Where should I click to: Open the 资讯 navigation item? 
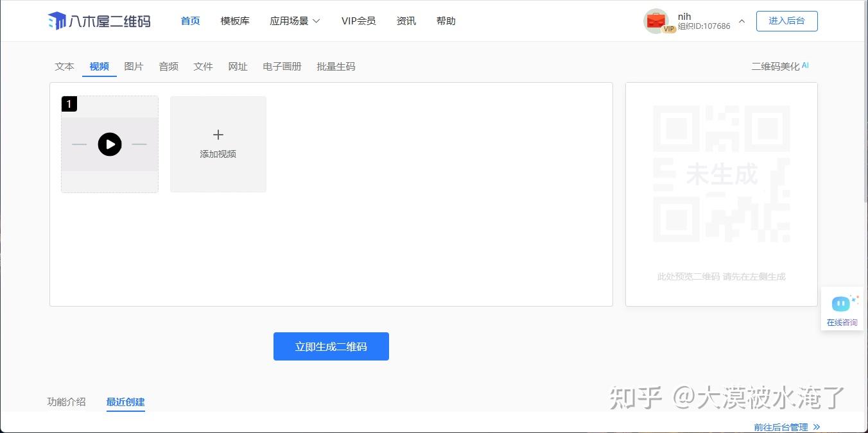click(406, 21)
